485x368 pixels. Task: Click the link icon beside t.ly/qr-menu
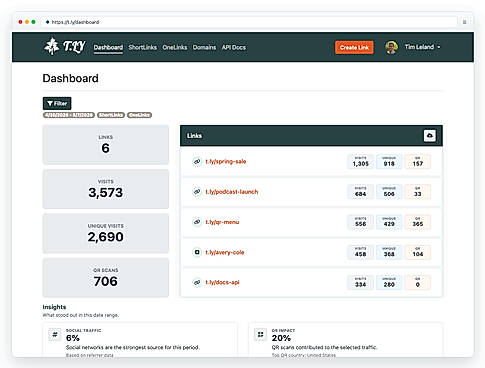point(197,222)
